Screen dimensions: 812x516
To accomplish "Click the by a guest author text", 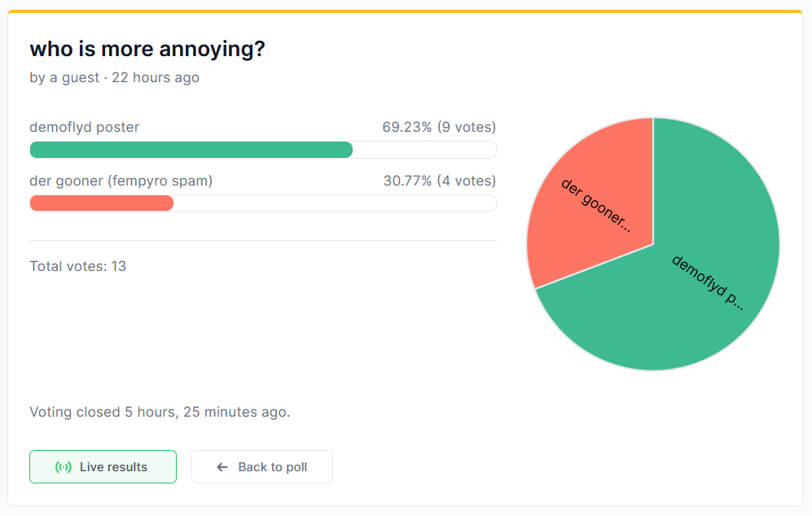I will click(64, 77).
